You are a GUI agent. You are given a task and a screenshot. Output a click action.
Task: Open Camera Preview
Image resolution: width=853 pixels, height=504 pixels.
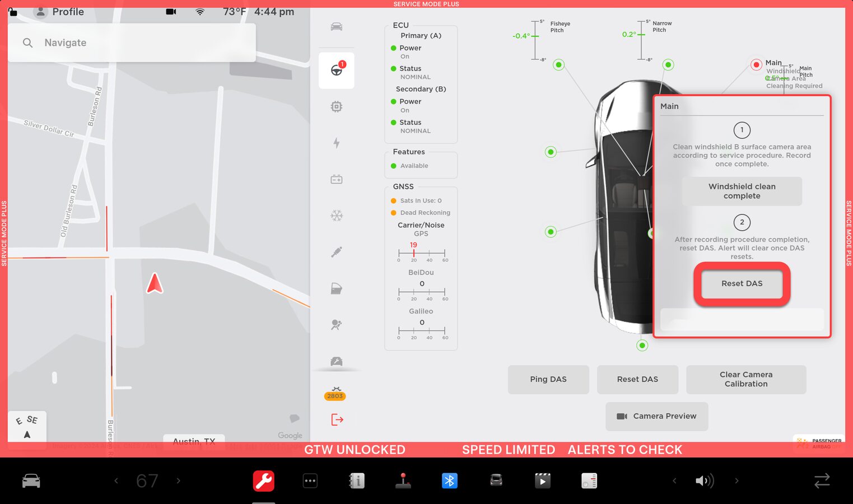click(656, 416)
